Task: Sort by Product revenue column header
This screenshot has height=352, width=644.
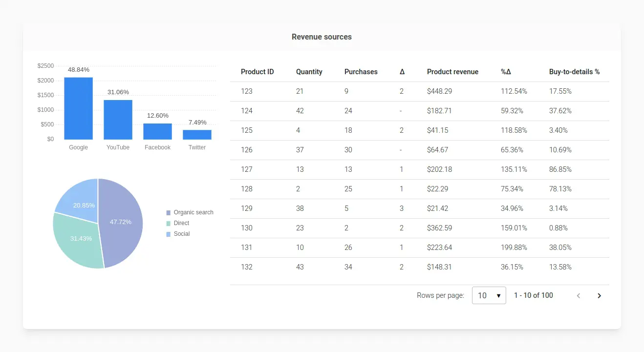Action: coord(452,72)
